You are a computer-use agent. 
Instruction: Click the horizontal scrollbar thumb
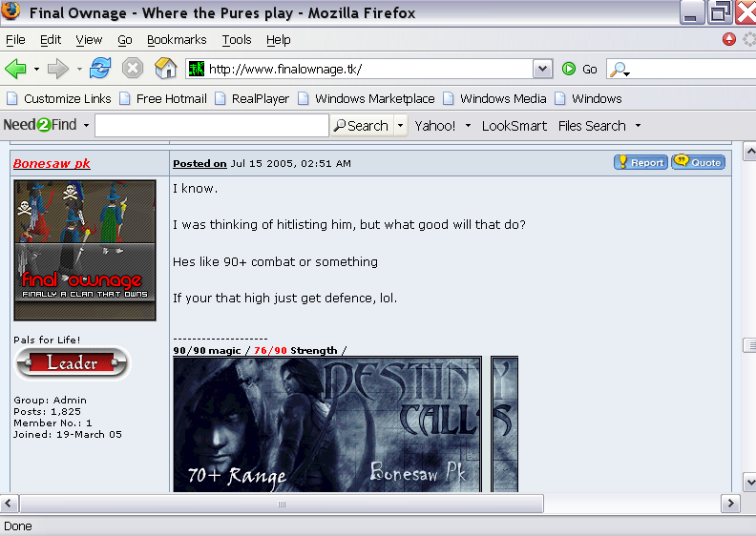click(x=282, y=505)
